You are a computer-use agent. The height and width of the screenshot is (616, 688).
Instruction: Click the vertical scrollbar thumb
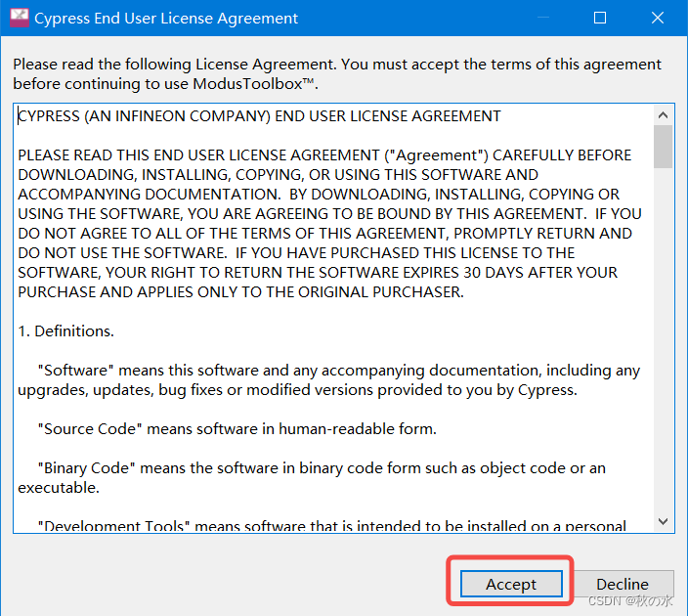tap(663, 147)
